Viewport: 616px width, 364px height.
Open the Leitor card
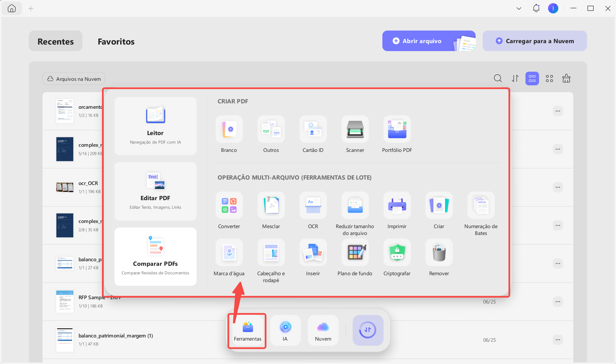(x=155, y=126)
